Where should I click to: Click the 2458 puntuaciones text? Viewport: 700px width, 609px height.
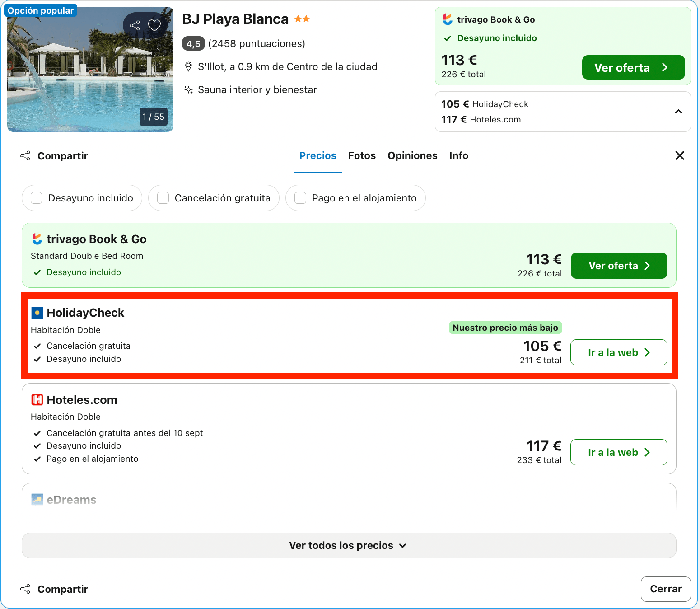click(257, 44)
